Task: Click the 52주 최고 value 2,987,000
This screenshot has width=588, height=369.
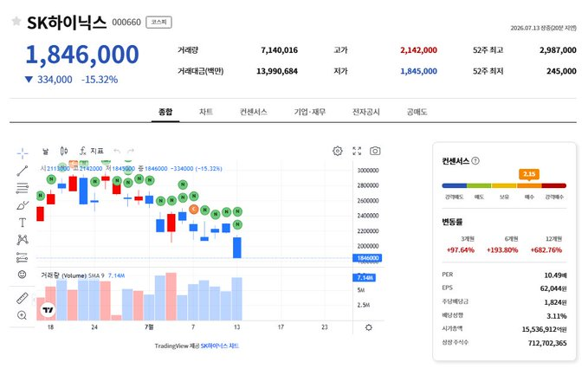Action: coord(558,50)
